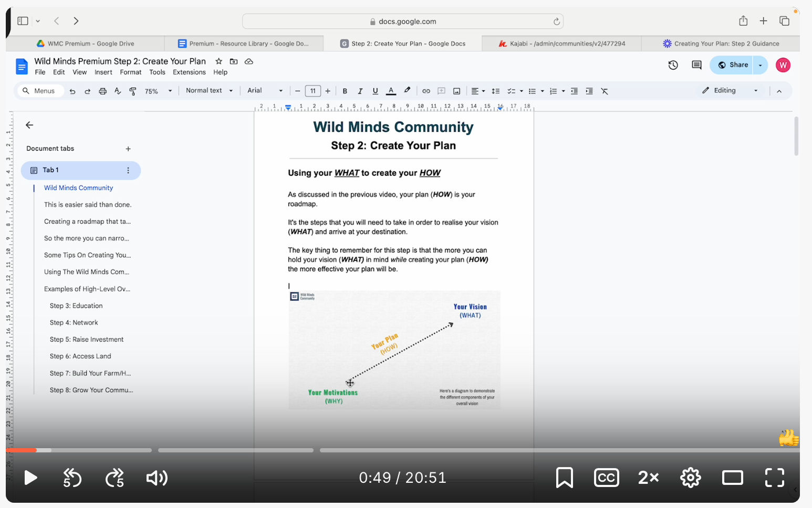The width and height of the screenshot is (812, 508).
Task: Run spelling and grammar check icon
Action: coord(118,91)
